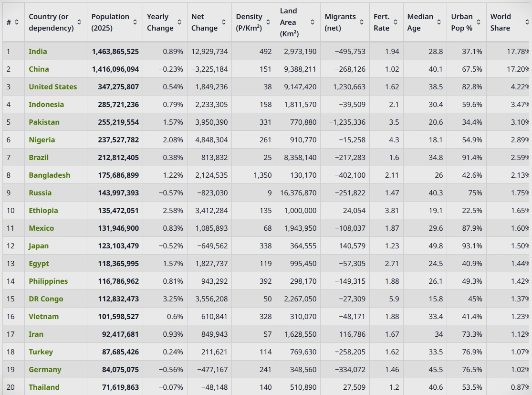Open the Germany country link
The height and width of the screenshot is (395, 532).
(45, 369)
